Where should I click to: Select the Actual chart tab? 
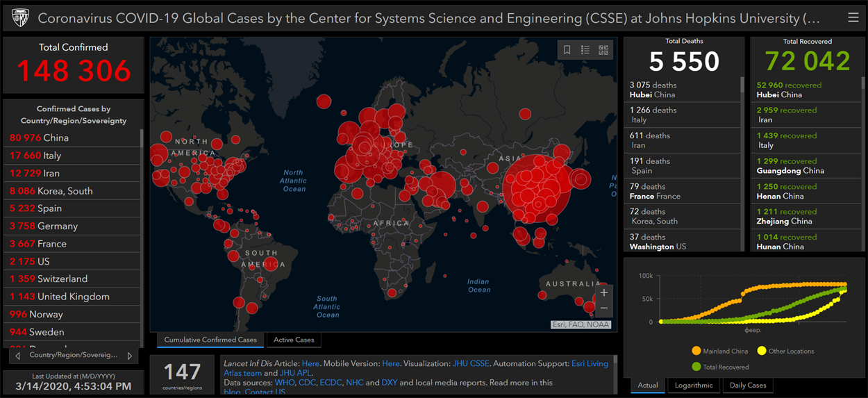pyautogui.click(x=647, y=385)
